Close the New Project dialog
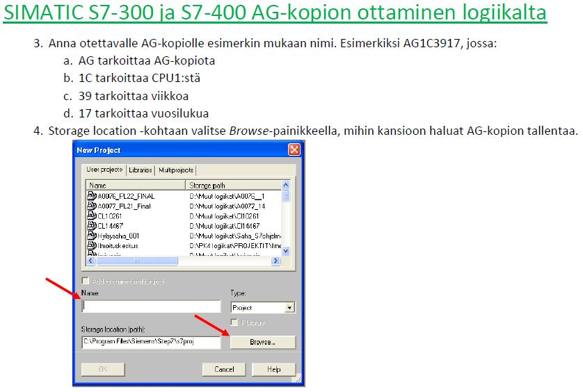This screenshot has width=583, height=392. point(294,149)
